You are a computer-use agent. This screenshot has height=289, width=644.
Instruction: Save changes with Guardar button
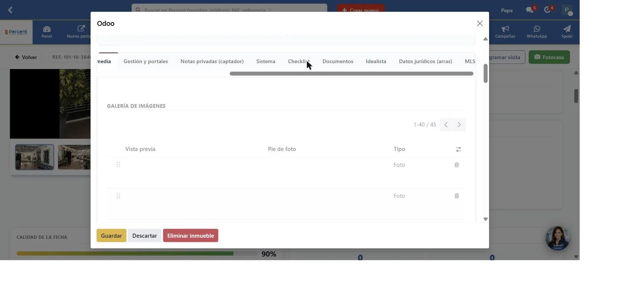(x=111, y=236)
